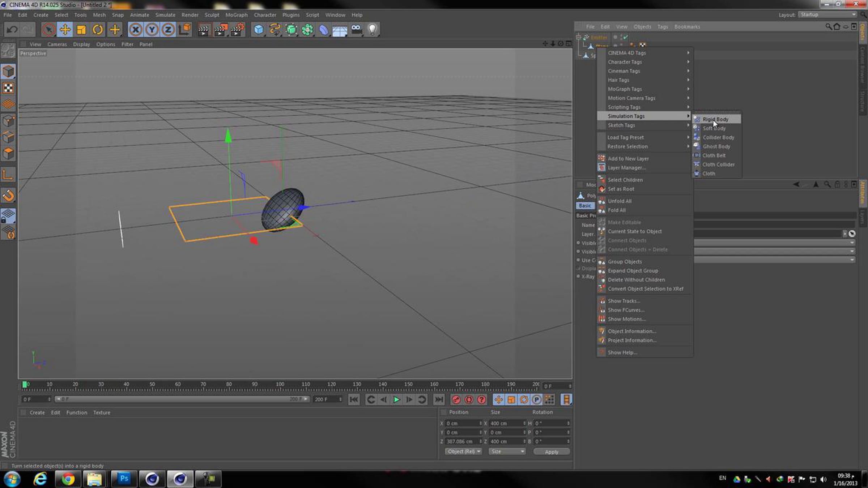
Task: Select the Move tool in toolbar
Action: coord(65,30)
